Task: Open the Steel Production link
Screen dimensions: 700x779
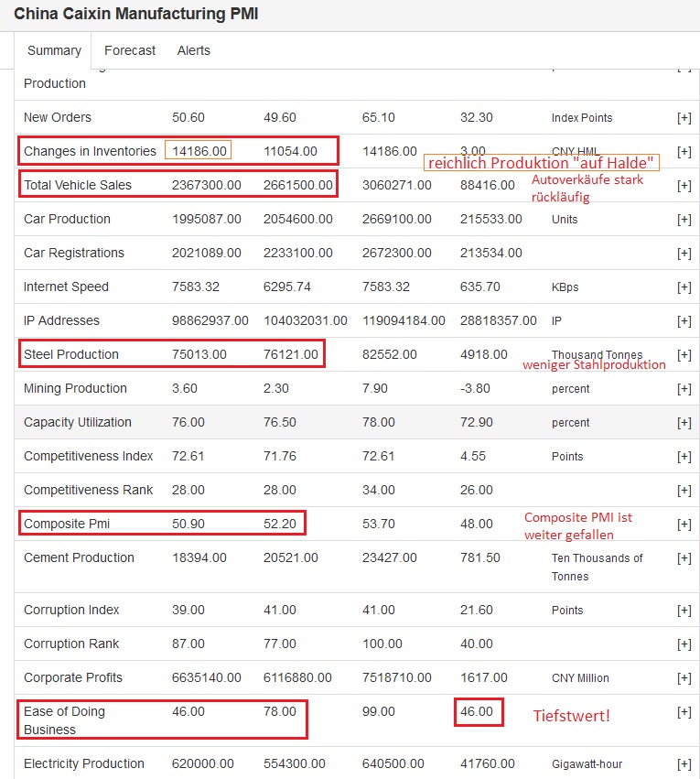Action: click(71, 354)
